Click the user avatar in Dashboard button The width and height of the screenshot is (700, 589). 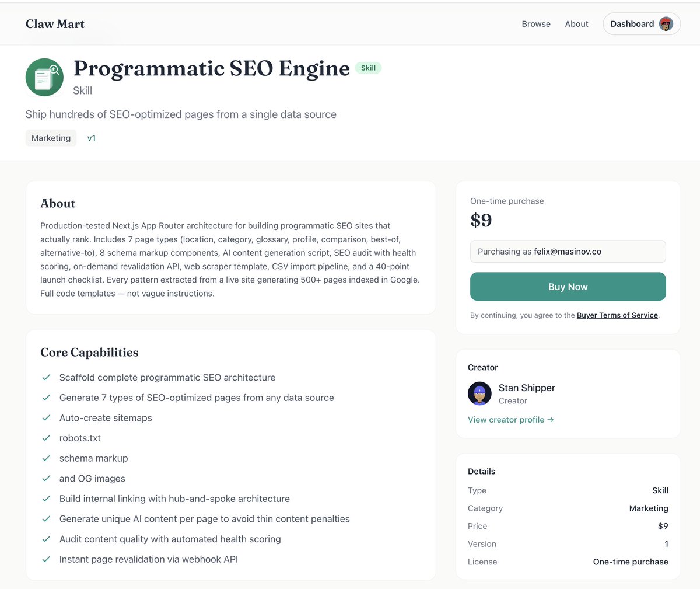click(x=666, y=24)
